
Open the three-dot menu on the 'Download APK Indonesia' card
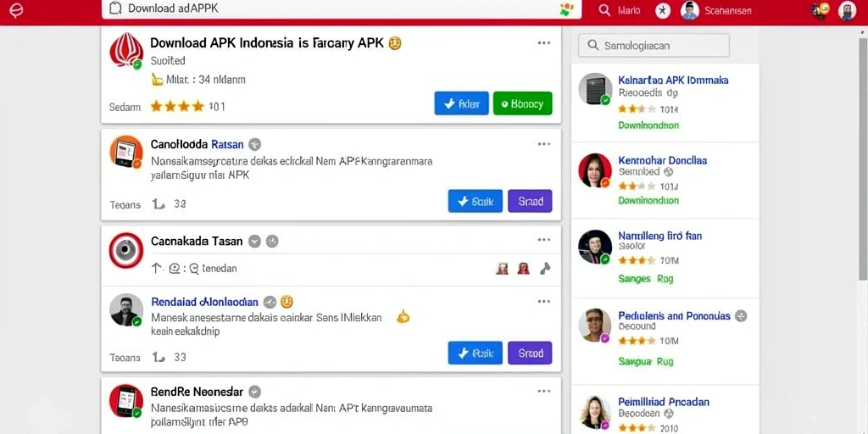[x=543, y=43]
